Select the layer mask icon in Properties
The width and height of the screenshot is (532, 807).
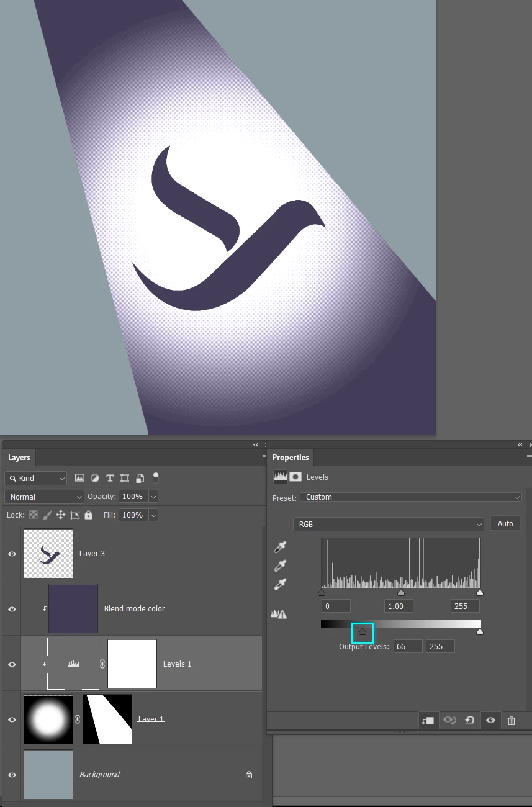coord(295,477)
